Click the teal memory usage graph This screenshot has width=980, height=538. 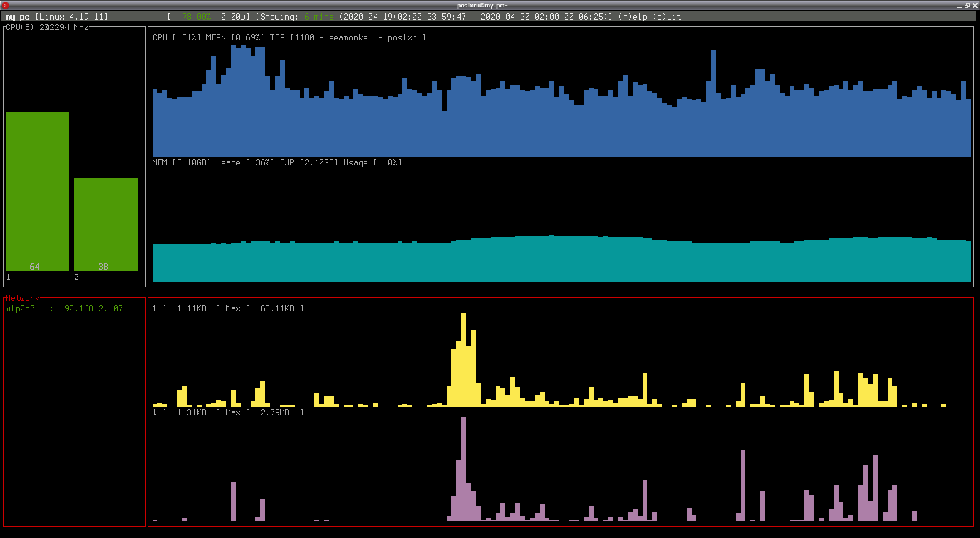point(562,259)
